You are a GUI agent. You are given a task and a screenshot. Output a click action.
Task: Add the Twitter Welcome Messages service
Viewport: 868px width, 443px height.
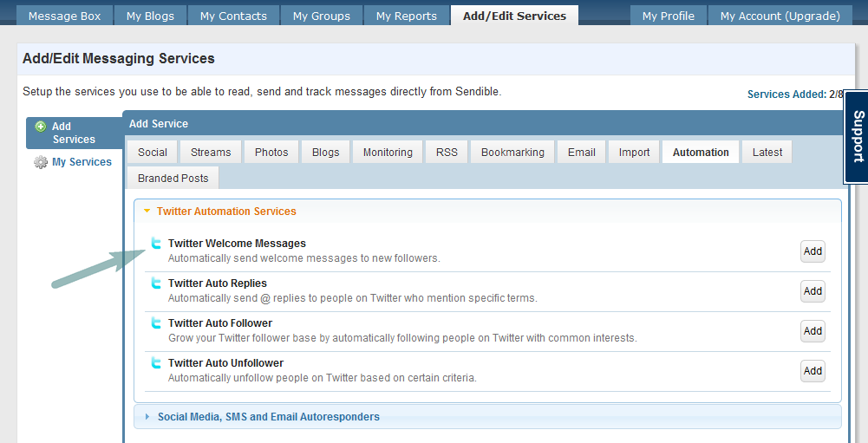(813, 251)
